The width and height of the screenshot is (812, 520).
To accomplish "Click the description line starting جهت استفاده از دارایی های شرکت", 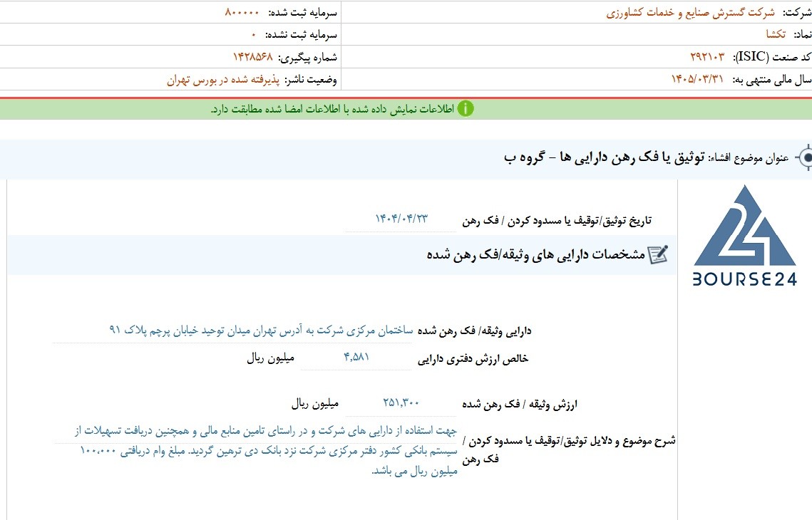I will [266, 430].
